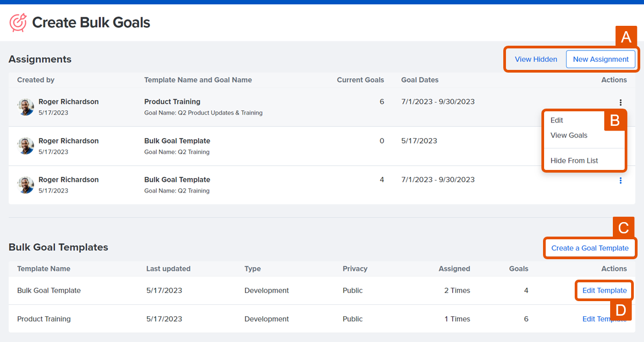This screenshot has width=644, height=342.
Task: Click the Create Bulk Goals target icon
Action: [18, 23]
